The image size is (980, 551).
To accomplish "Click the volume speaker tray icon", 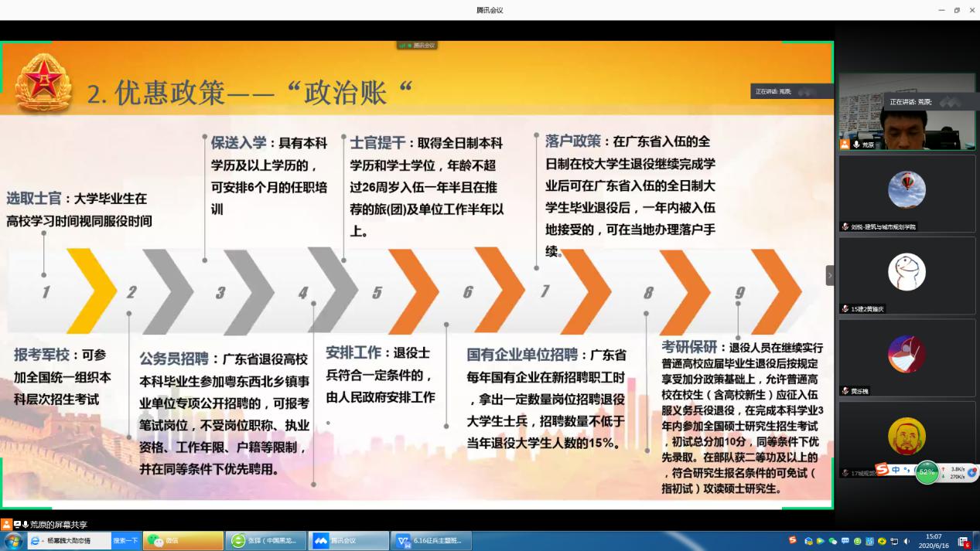I will point(907,541).
